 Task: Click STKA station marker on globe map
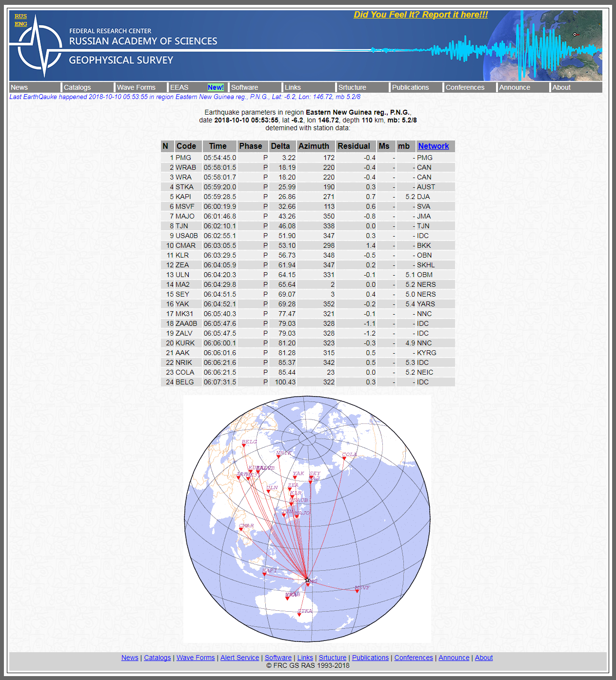299,615
